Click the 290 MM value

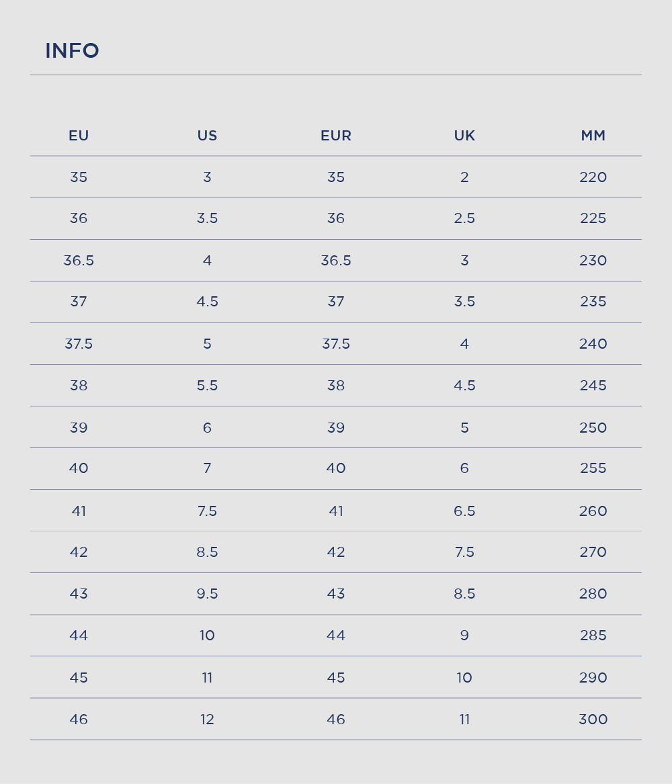click(593, 677)
